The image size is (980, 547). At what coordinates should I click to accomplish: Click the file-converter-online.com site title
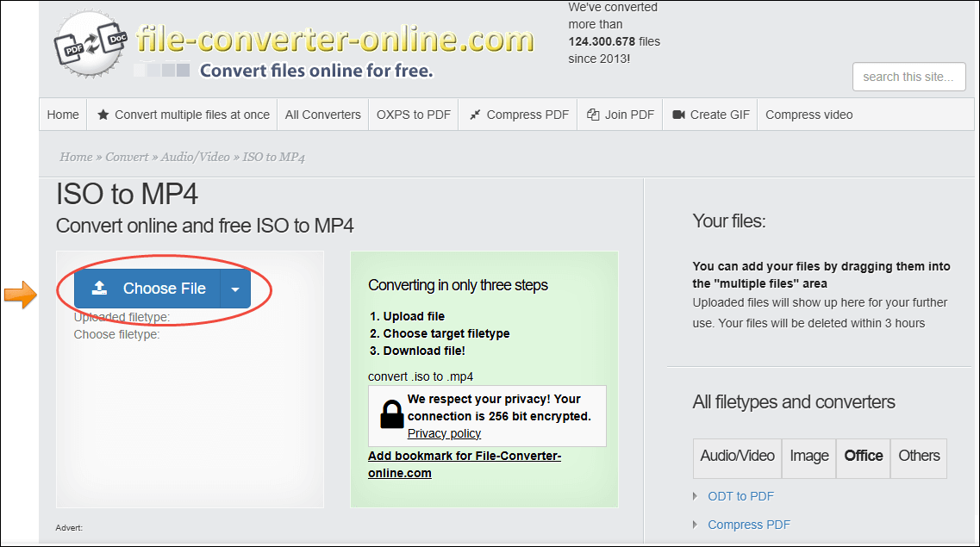[x=335, y=39]
